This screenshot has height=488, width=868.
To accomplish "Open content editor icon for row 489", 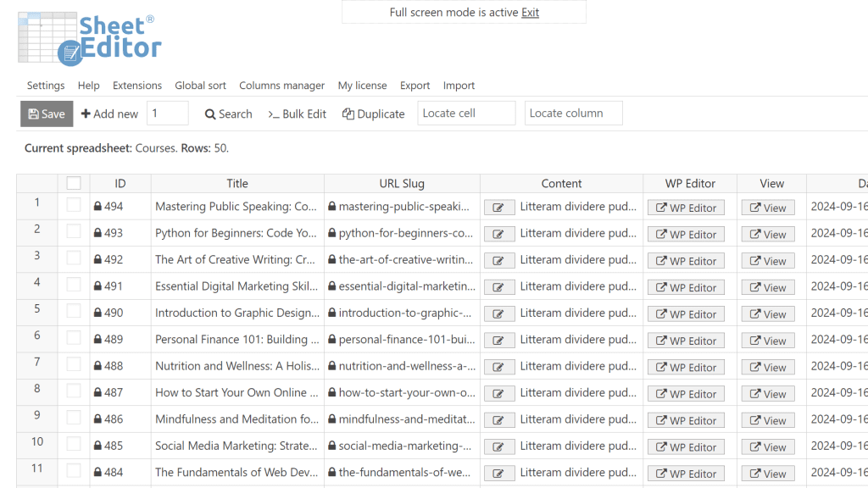I will coord(498,341).
